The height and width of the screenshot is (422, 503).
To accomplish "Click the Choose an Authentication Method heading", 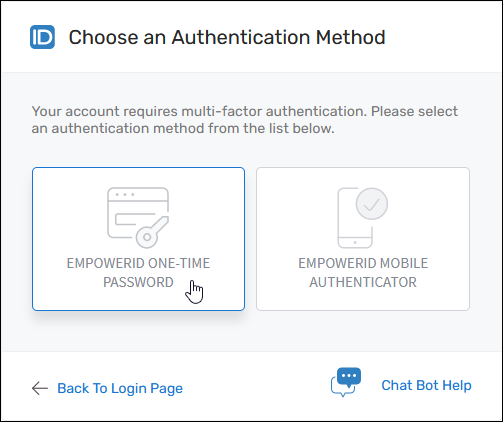I will tap(227, 37).
